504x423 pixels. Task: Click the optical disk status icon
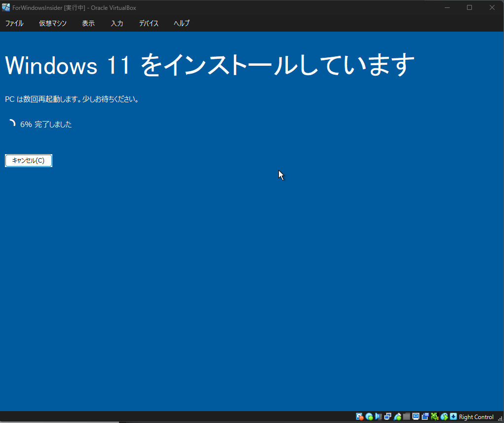[x=369, y=417]
